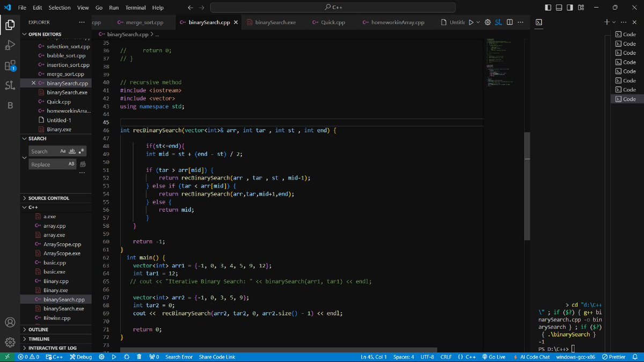Click the status bar trash icon
Image resolution: width=644 pixels, height=362 pixels.
(x=139, y=357)
